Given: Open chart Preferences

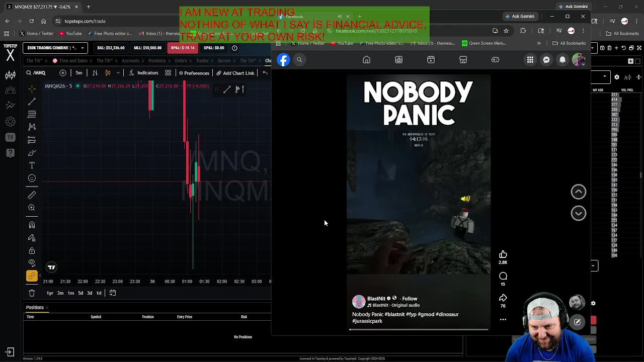Looking at the screenshot, I should point(194,73).
